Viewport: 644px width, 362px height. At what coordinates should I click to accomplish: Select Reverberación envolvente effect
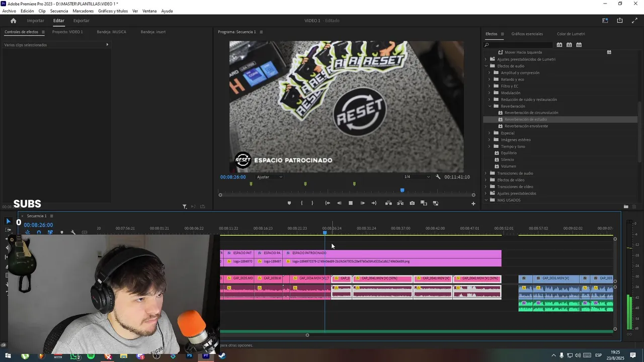point(526,126)
